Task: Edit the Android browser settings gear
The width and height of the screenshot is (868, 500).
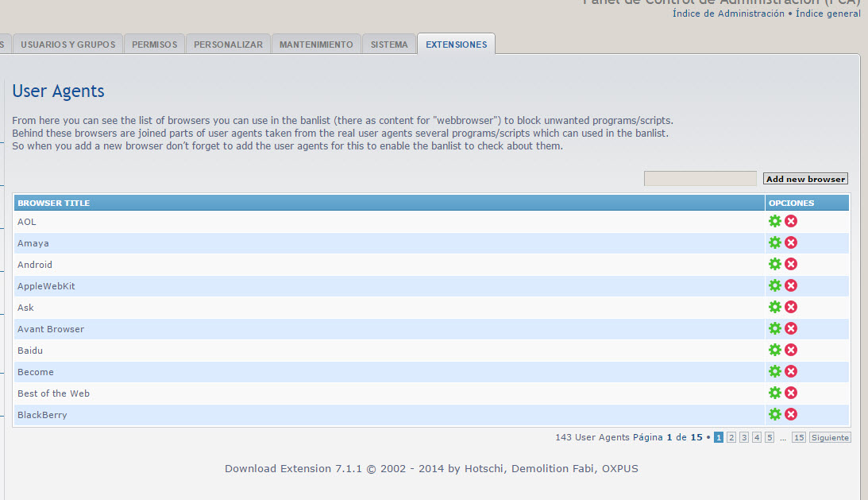Action: (775, 264)
